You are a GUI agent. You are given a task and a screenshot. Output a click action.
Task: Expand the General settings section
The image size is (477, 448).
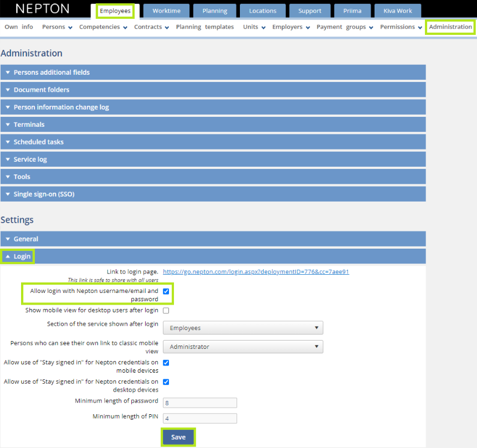tap(213, 239)
